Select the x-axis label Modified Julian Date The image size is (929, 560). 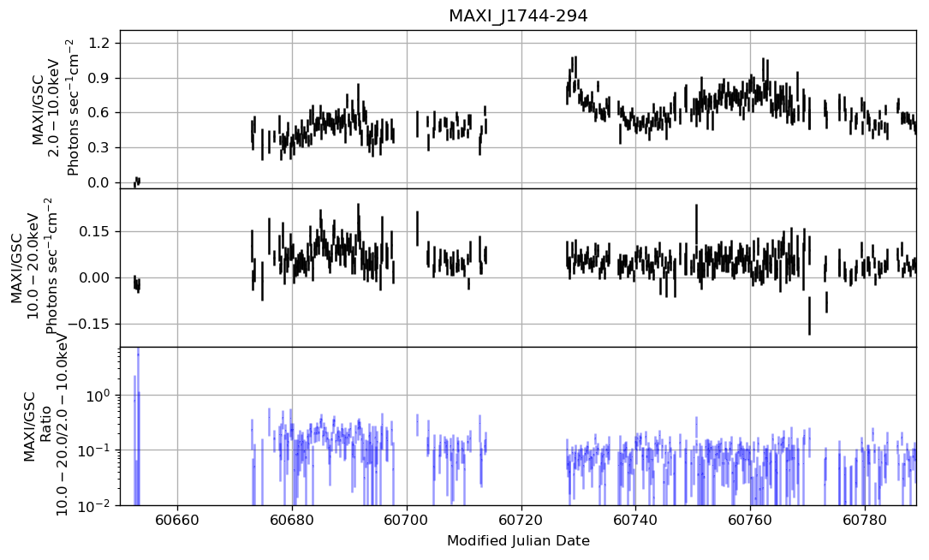518,540
